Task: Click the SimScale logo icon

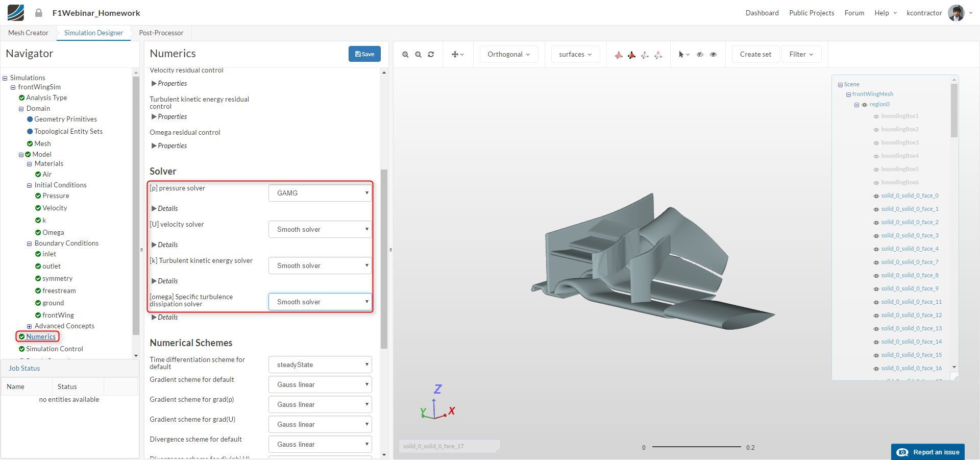Action: point(16,13)
